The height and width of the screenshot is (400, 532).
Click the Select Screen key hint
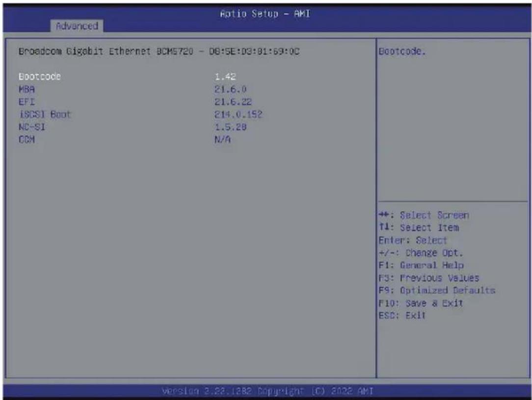click(424, 215)
